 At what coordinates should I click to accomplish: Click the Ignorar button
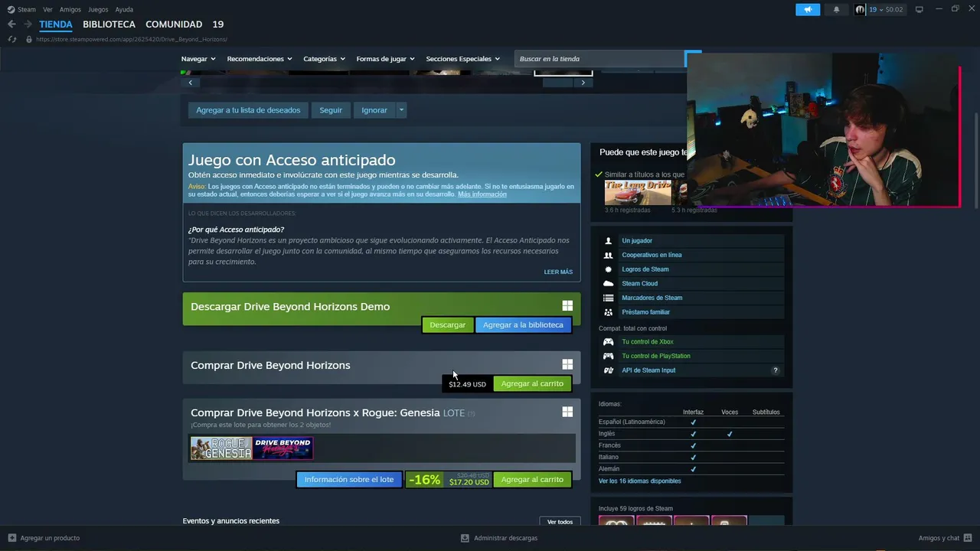(x=374, y=110)
